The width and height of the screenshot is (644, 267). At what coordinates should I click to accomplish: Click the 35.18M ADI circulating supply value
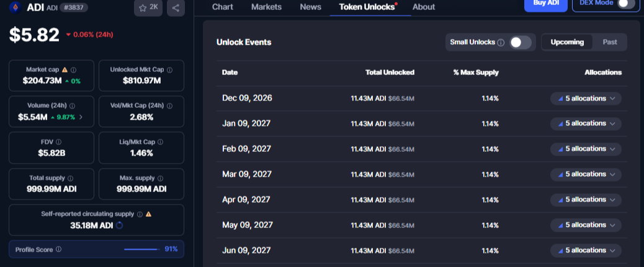click(92, 225)
